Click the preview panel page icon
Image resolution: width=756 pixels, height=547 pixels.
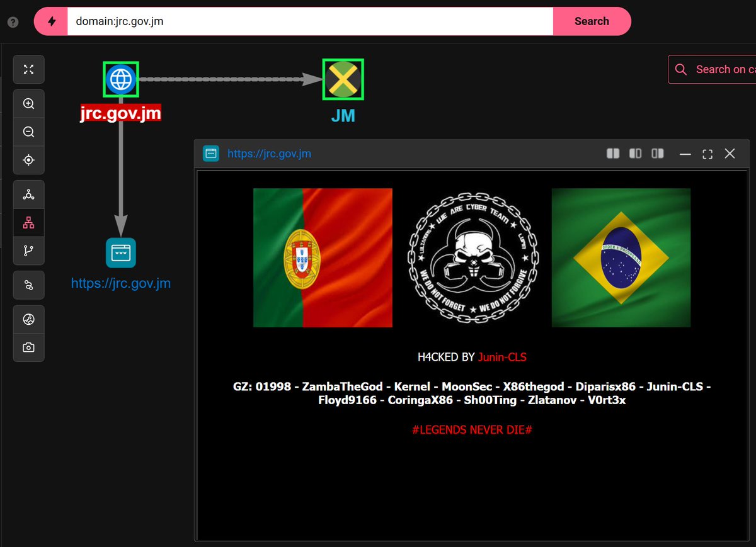(211, 154)
